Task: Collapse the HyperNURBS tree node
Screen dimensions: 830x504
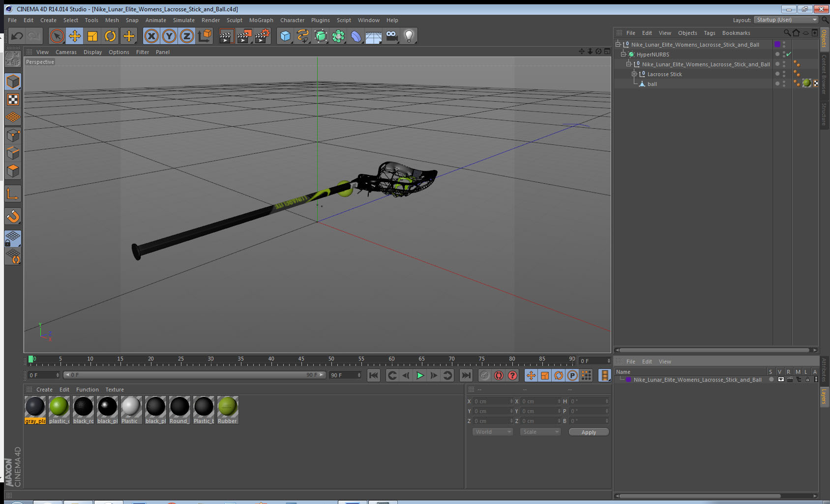Action: [623, 55]
